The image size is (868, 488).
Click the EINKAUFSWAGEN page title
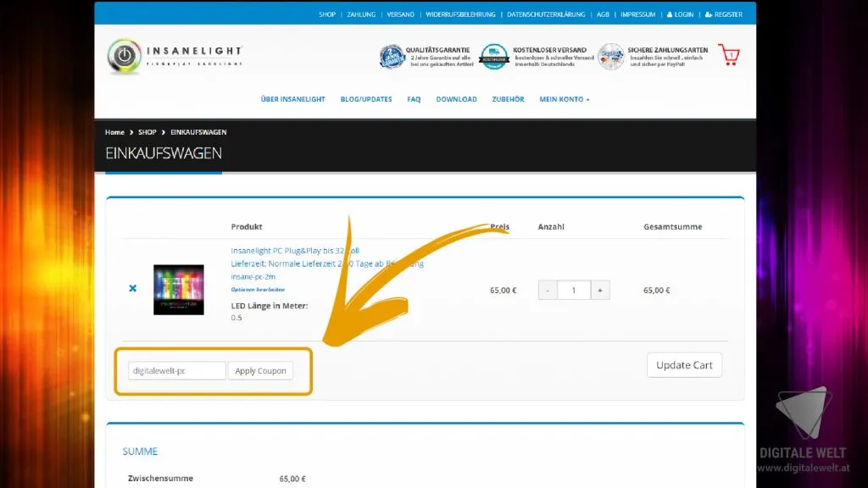point(164,153)
